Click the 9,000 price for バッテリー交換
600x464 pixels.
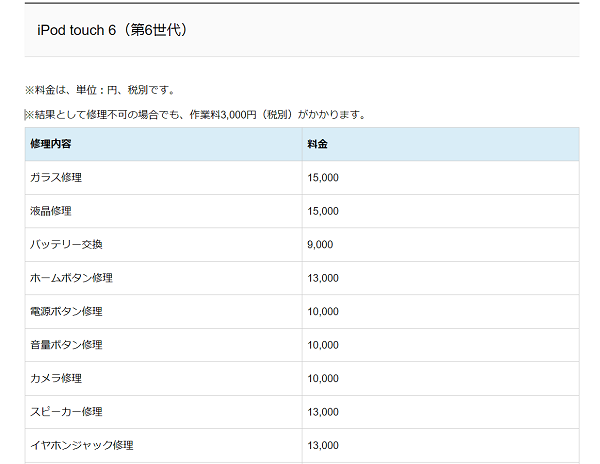[320, 244]
